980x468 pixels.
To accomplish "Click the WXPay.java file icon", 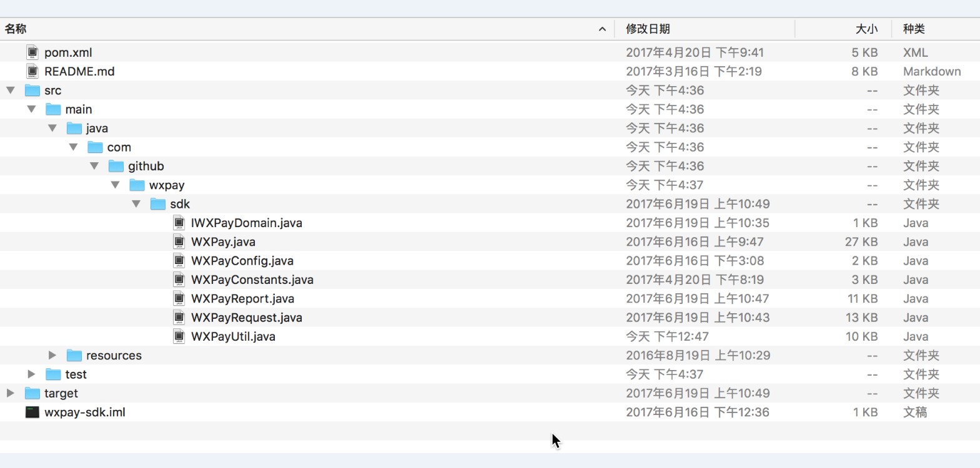I will pyautogui.click(x=179, y=241).
